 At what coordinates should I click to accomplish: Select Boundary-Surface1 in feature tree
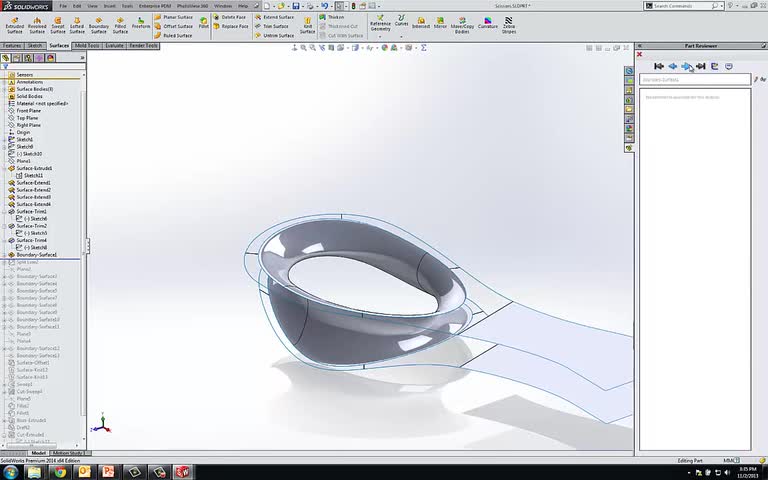(x=38, y=254)
